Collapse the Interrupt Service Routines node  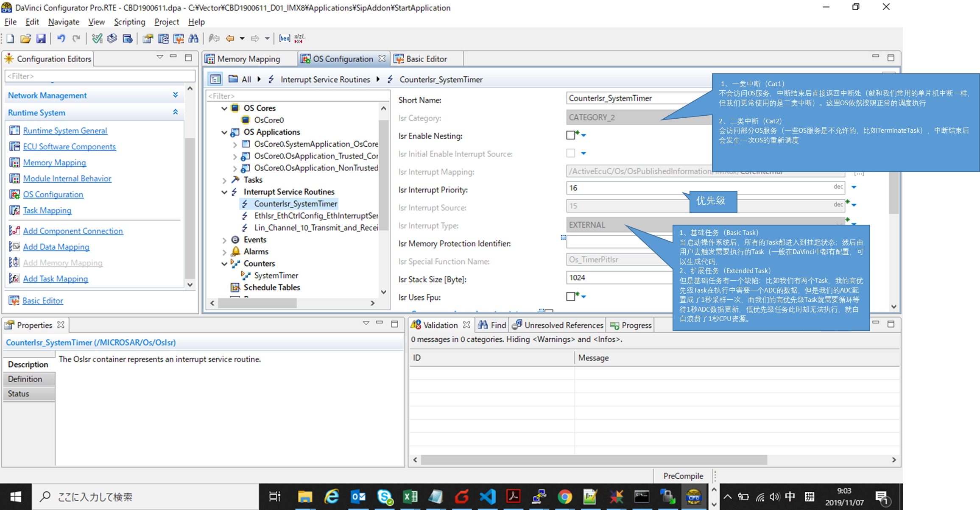click(x=224, y=192)
